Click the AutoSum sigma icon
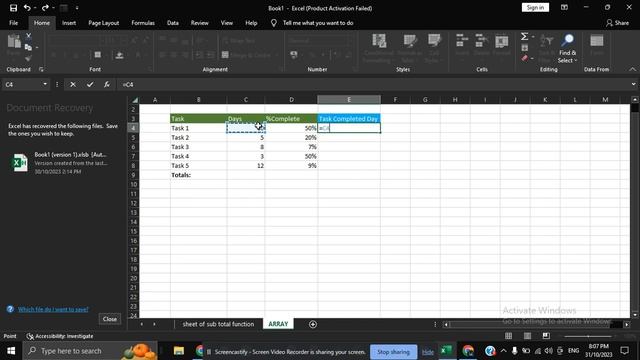640x360 pixels. pos(524,37)
